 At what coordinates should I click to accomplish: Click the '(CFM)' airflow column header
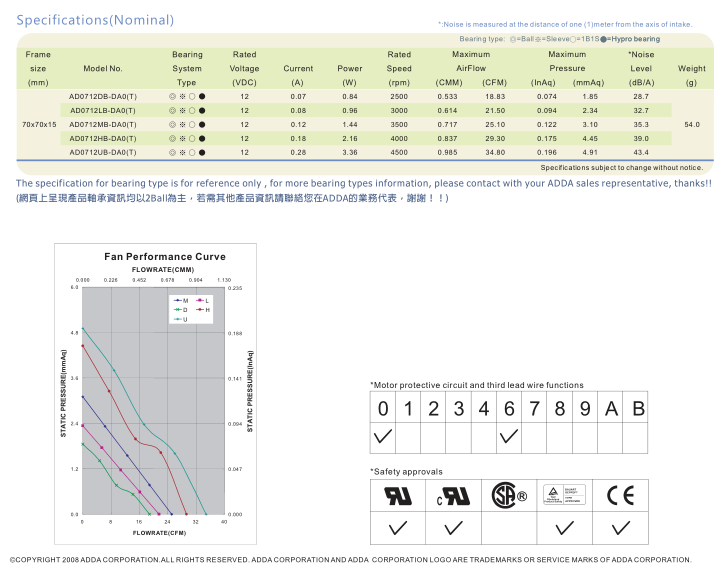point(495,83)
